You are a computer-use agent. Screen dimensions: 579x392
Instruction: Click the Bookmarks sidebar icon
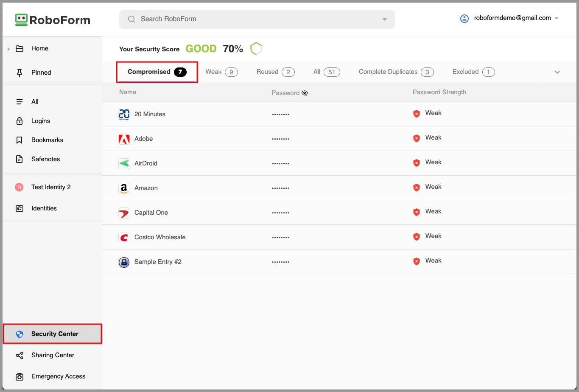pyautogui.click(x=20, y=140)
